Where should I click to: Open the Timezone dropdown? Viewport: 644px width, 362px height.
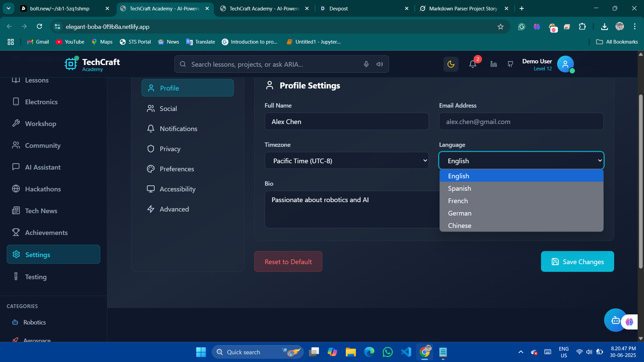346,161
